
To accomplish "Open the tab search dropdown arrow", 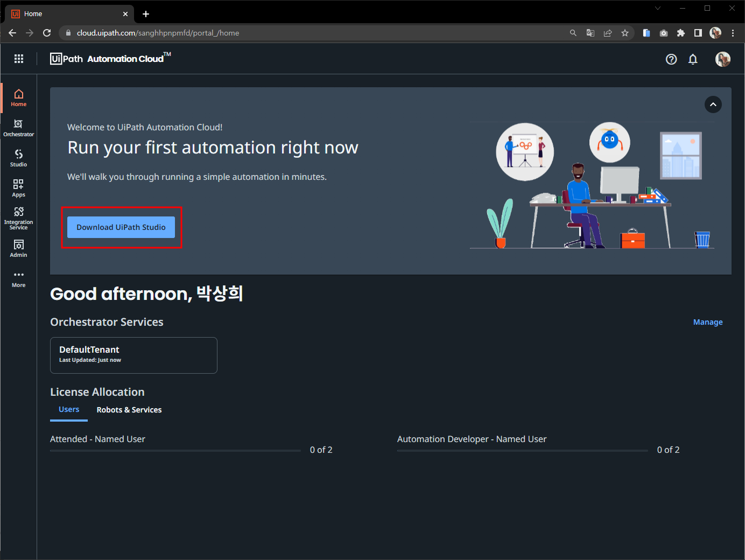I will [658, 8].
